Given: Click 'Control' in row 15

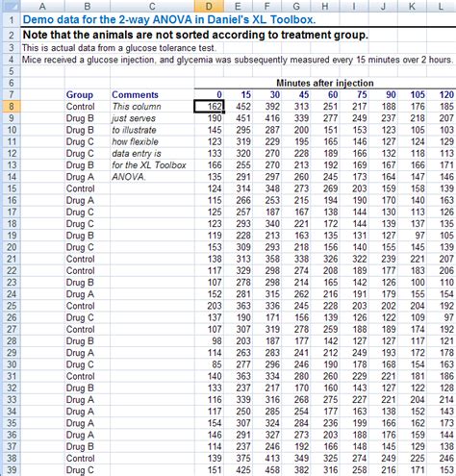Looking at the screenshot, I should tap(80, 188).
